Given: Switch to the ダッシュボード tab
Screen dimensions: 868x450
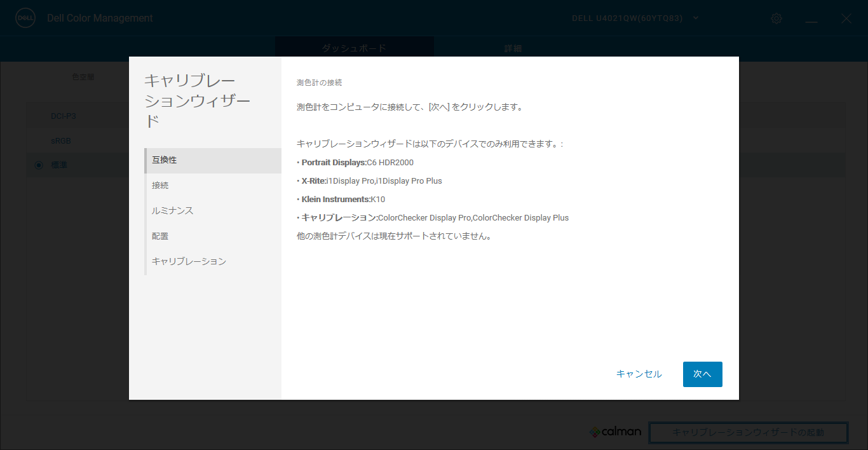Looking at the screenshot, I should coord(354,48).
